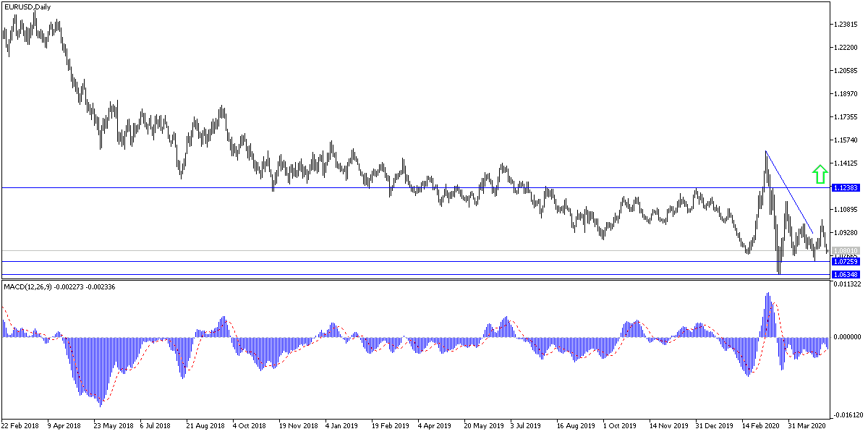Click the 31 Mar 2020 date label
The width and height of the screenshot is (868, 434).
click(807, 427)
